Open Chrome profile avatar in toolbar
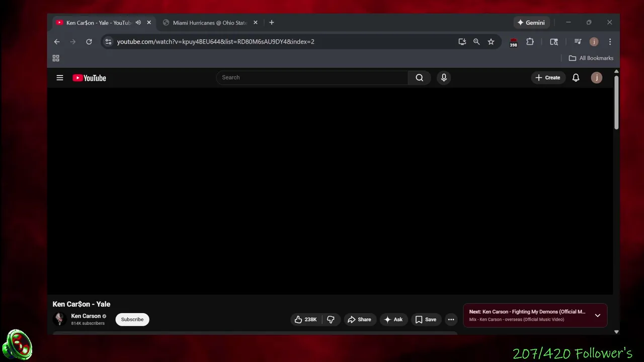 594,42
